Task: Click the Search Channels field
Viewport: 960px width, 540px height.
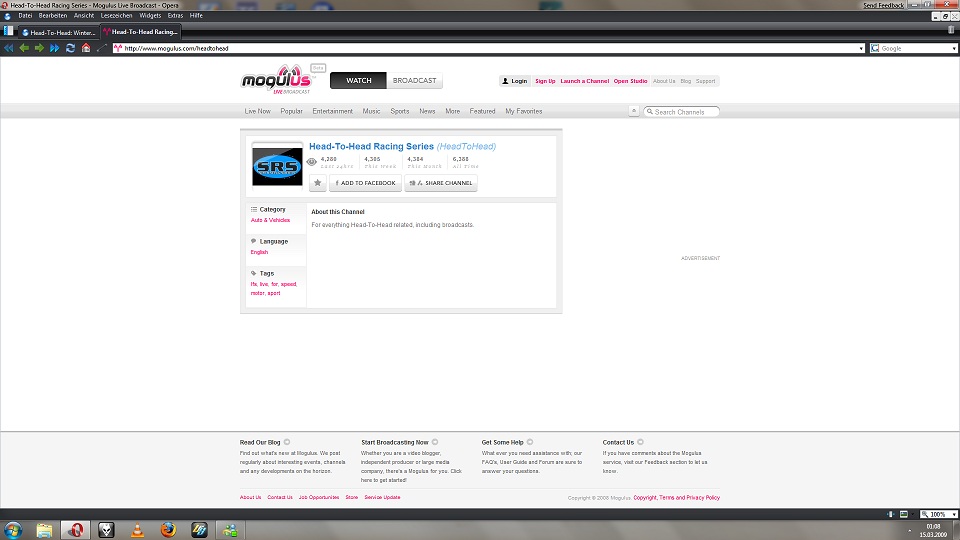Action: (x=681, y=111)
